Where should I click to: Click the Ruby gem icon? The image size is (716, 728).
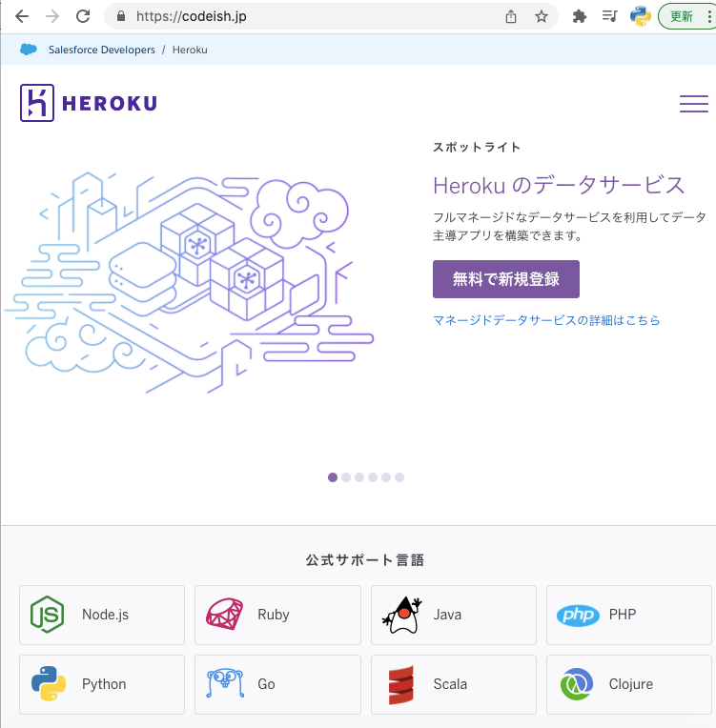click(x=224, y=614)
